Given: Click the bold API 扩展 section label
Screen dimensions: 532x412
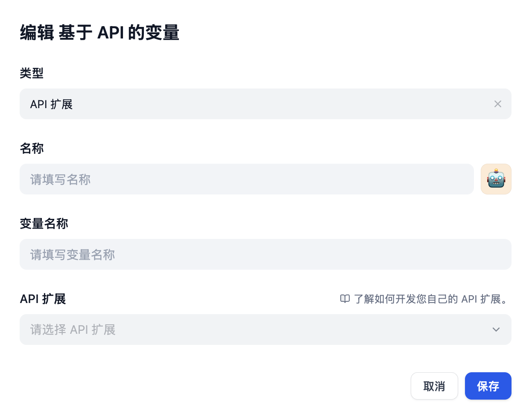Looking at the screenshot, I should tap(43, 299).
